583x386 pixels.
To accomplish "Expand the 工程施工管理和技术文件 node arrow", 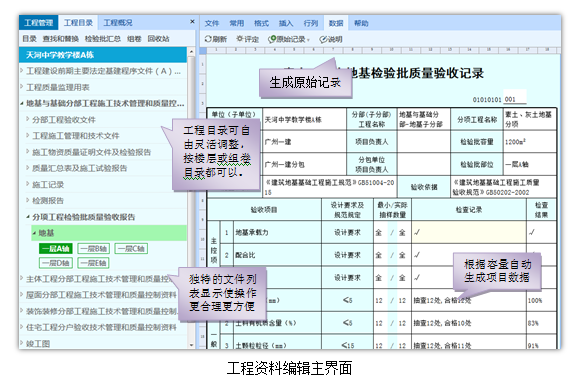I will [28, 136].
